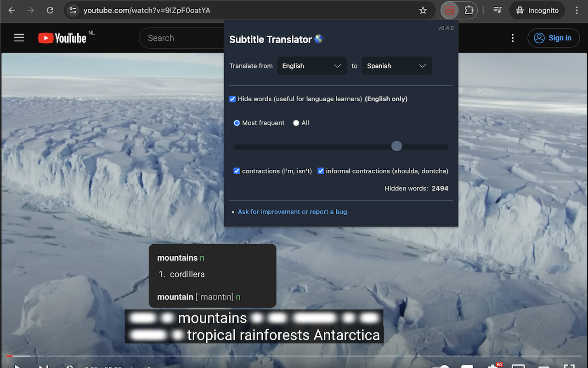Screen dimensions: 588x368
Task: Open Ask for improvement or report a bug
Action: click(292, 212)
